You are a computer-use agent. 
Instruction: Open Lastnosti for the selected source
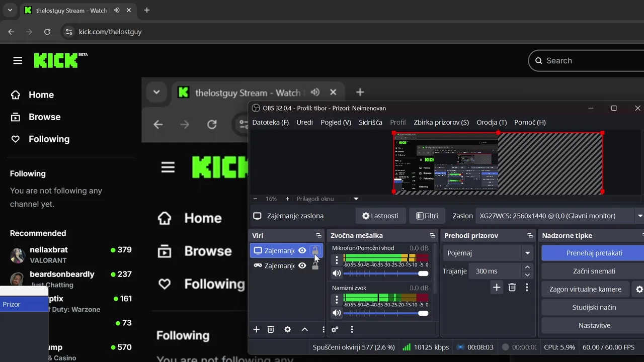[380, 216]
